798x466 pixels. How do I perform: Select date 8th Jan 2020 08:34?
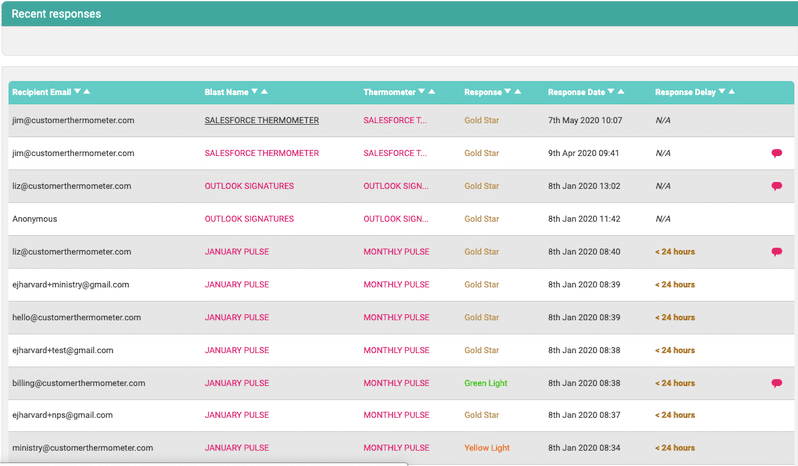(584, 448)
